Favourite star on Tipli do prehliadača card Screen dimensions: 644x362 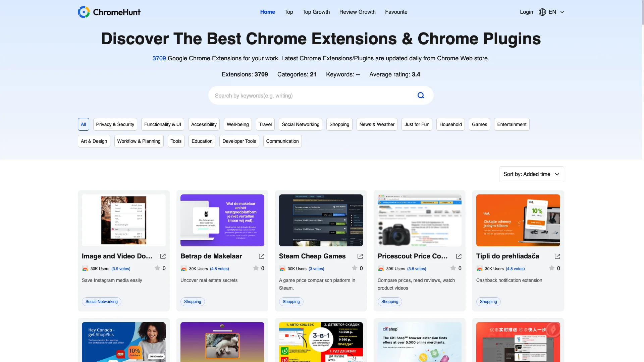pyautogui.click(x=551, y=268)
